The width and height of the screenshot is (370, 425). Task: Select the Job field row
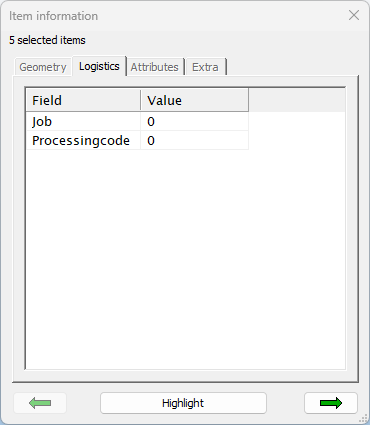137,121
